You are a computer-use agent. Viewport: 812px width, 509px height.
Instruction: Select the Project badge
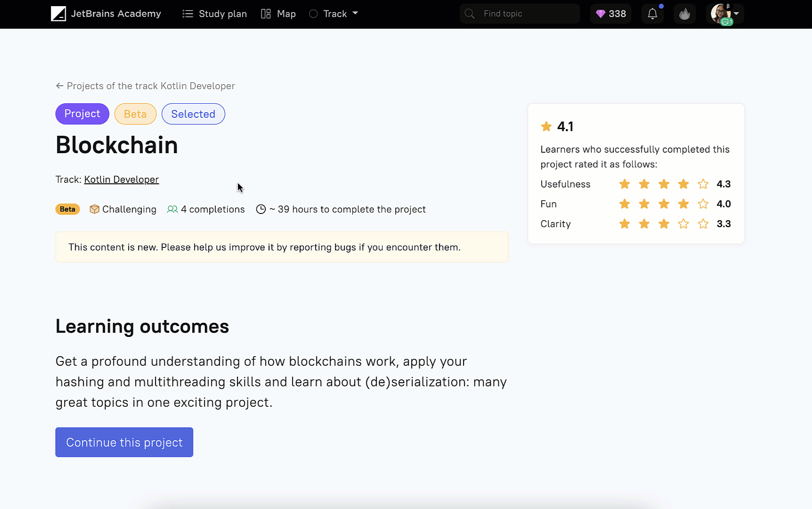pyautogui.click(x=82, y=114)
